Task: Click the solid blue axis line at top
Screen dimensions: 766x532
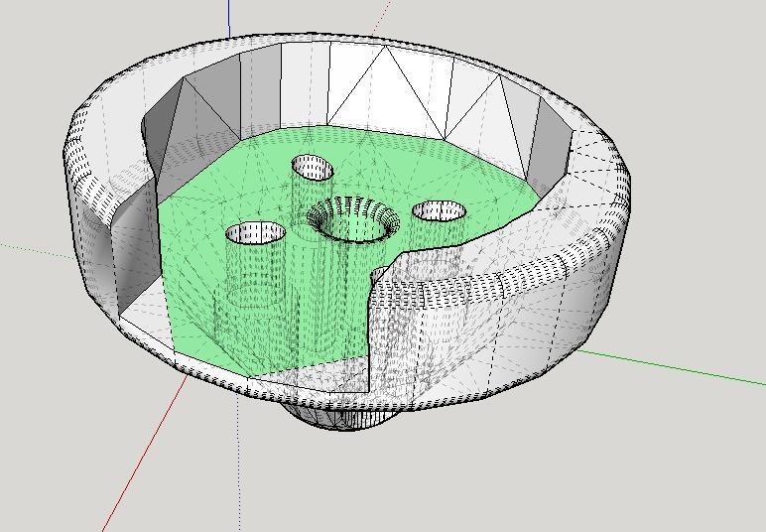Action: [x=229, y=19]
